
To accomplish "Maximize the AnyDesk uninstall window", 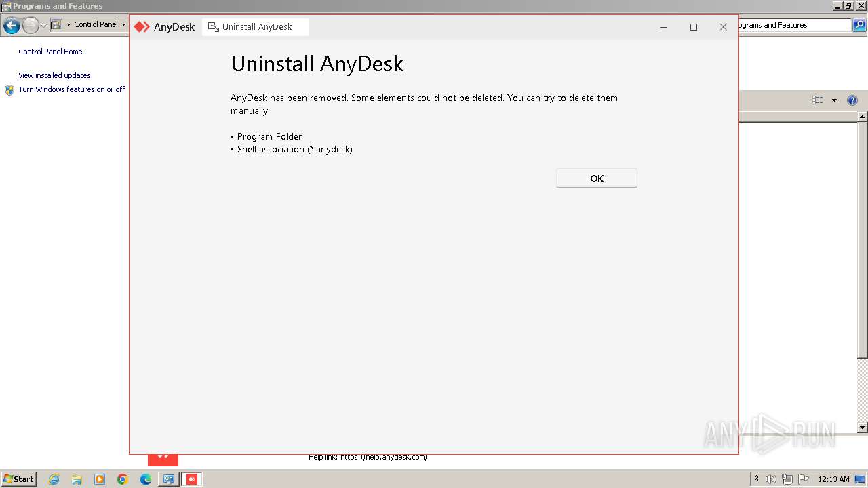I will (x=693, y=27).
